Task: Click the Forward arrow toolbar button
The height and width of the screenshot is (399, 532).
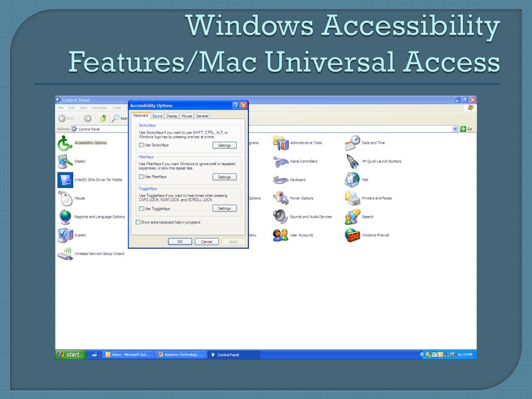Action: click(87, 118)
